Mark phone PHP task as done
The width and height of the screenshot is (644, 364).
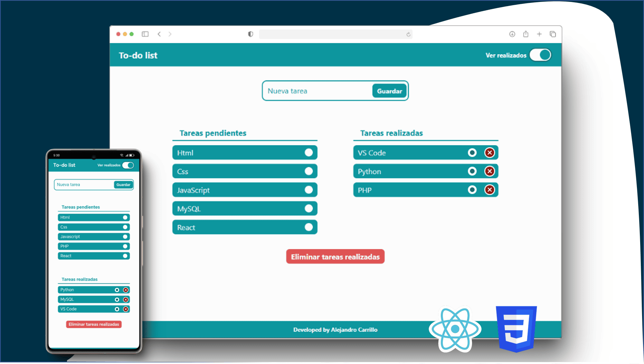point(125,246)
